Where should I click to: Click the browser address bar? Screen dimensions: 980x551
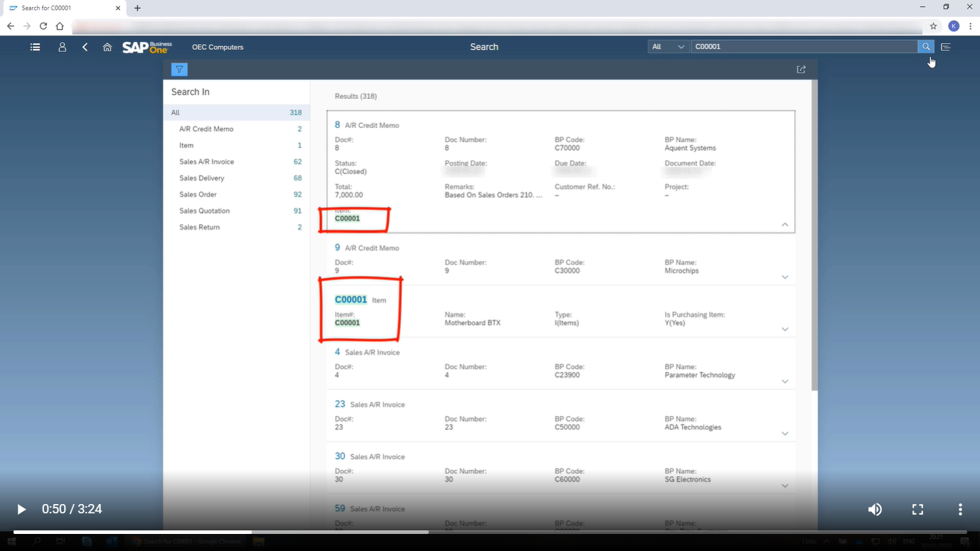tap(498, 26)
